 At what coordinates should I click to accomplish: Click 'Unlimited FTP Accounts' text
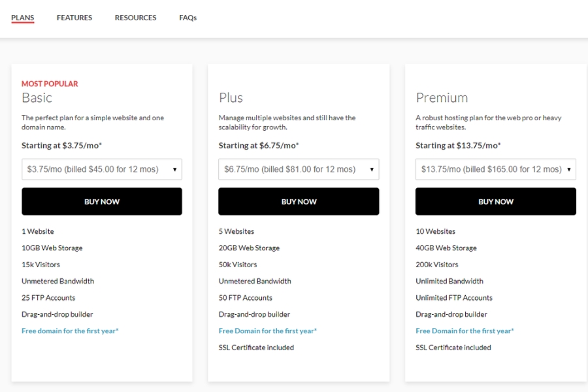pyautogui.click(x=454, y=298)
